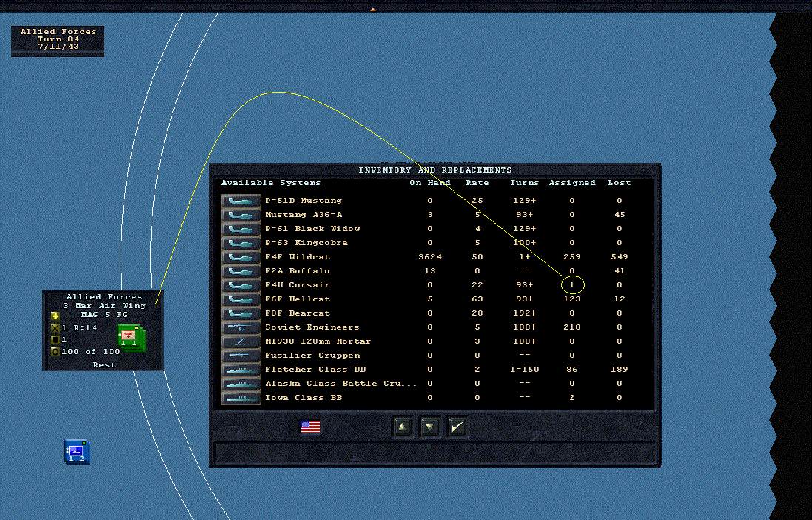Click the F6F Hellcat assigned value 123
The image size is (812, 520).
[x=572, y=299]
